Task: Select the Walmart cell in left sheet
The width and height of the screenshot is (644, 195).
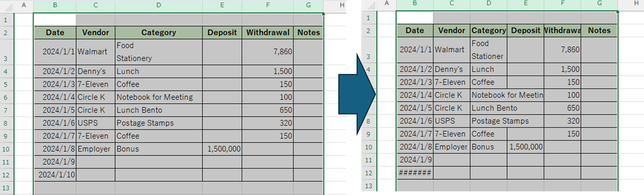Action: click(96, 52)
